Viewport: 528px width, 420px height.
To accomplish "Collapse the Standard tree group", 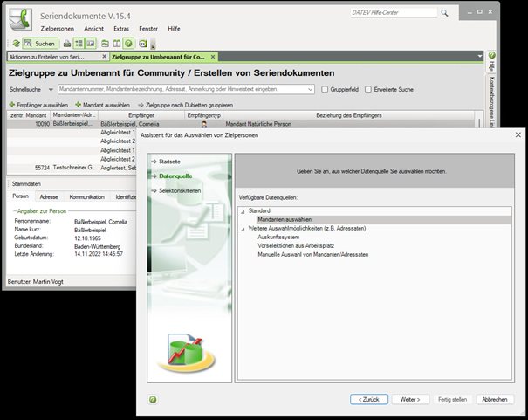I will [x=242, y=211].
